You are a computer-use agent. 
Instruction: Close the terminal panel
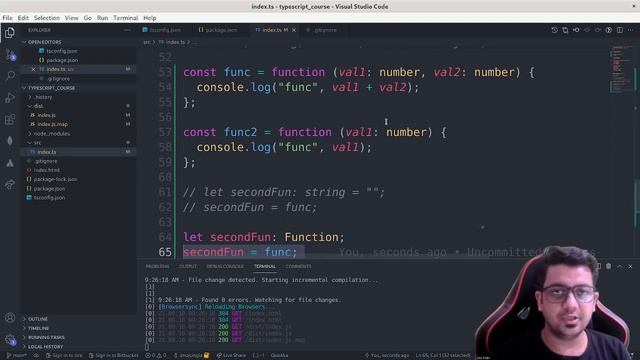tap(630, 266)
